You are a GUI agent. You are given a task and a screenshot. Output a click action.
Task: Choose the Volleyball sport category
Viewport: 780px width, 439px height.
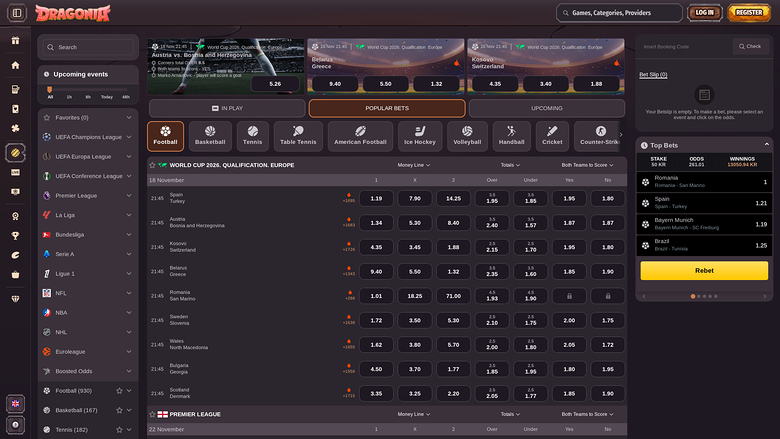(467, 136)
